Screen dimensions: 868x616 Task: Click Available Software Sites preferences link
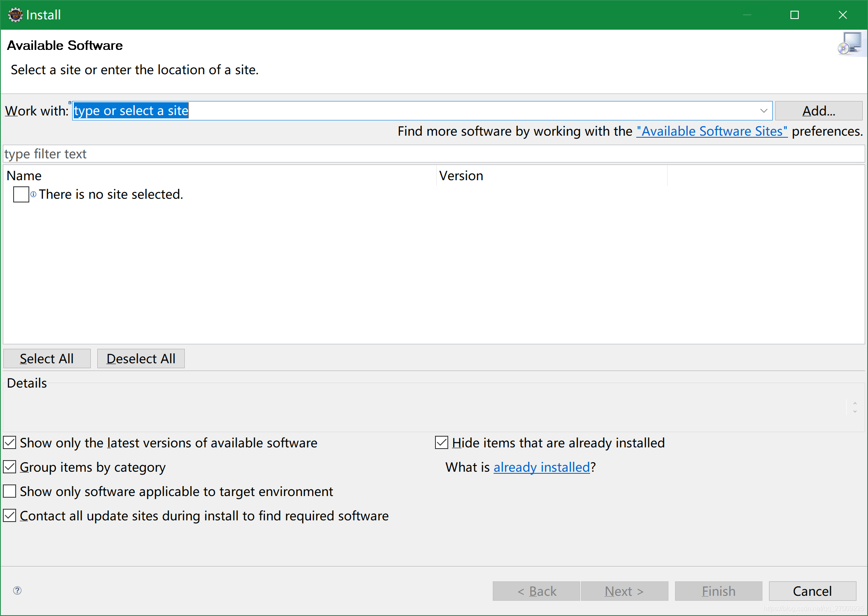point(710,131)
